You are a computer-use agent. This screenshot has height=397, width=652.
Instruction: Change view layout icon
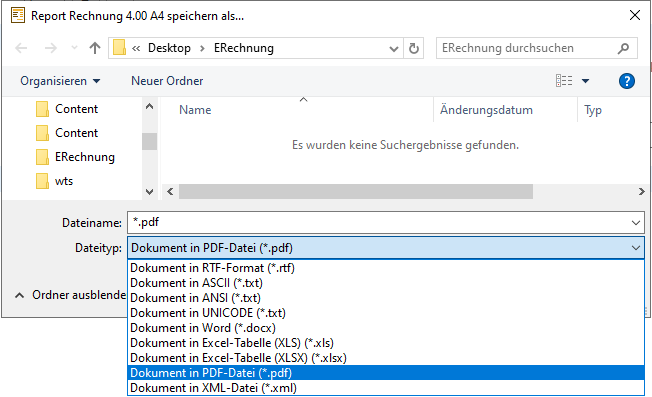click(x=564, y=81)
